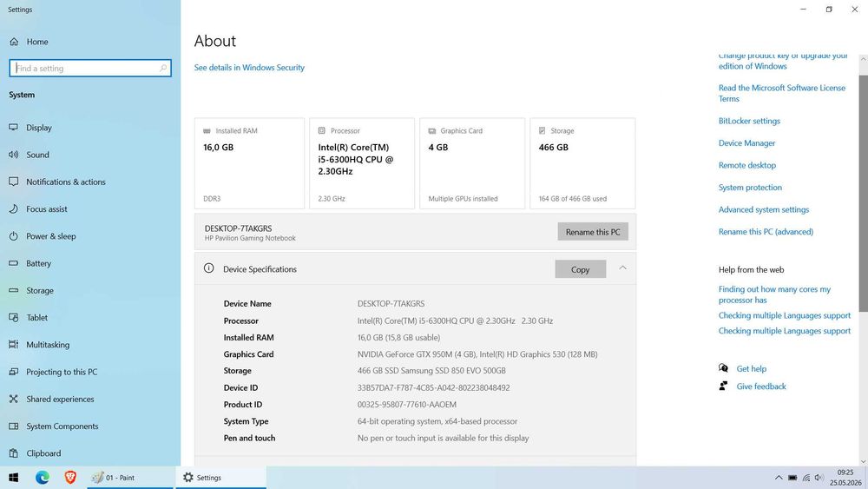The height and width of the screenshot is (489, 868).
Task: Click the Clipboard icon in the sidebar
Action: coord(14,453)
